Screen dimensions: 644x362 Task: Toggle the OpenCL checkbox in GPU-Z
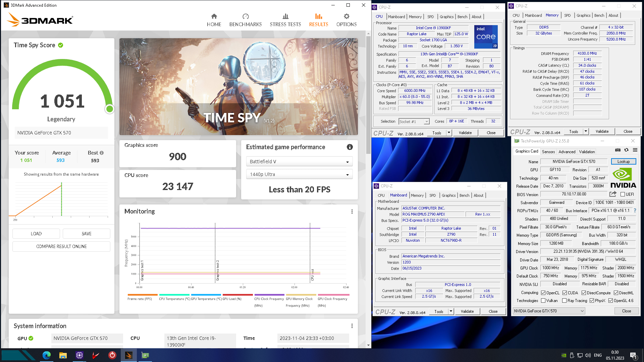pyautogui.click(x=543, y=293)
